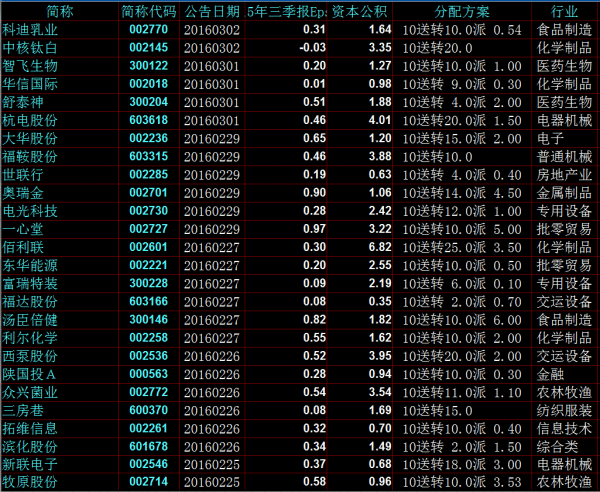Click the industry cell 综合类

558,446
